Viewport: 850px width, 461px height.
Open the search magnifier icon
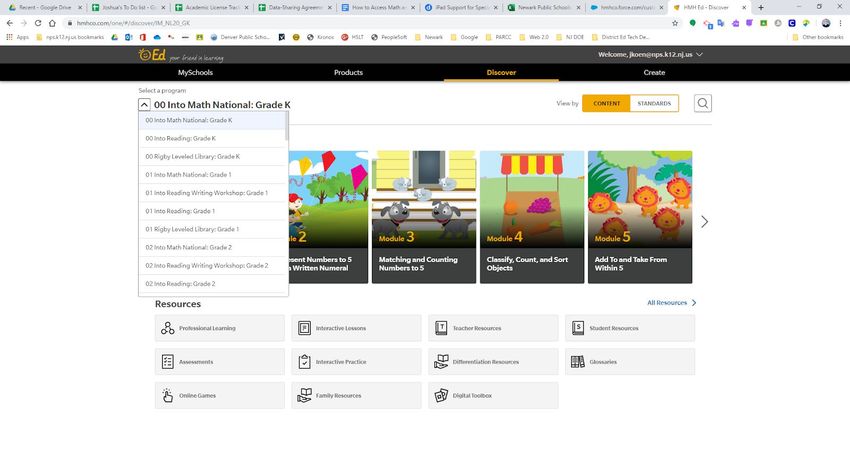(x=703, y=103)
